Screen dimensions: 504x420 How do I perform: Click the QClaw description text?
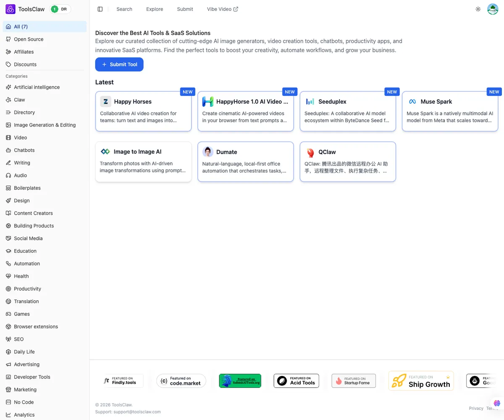[x=346, y=167]
